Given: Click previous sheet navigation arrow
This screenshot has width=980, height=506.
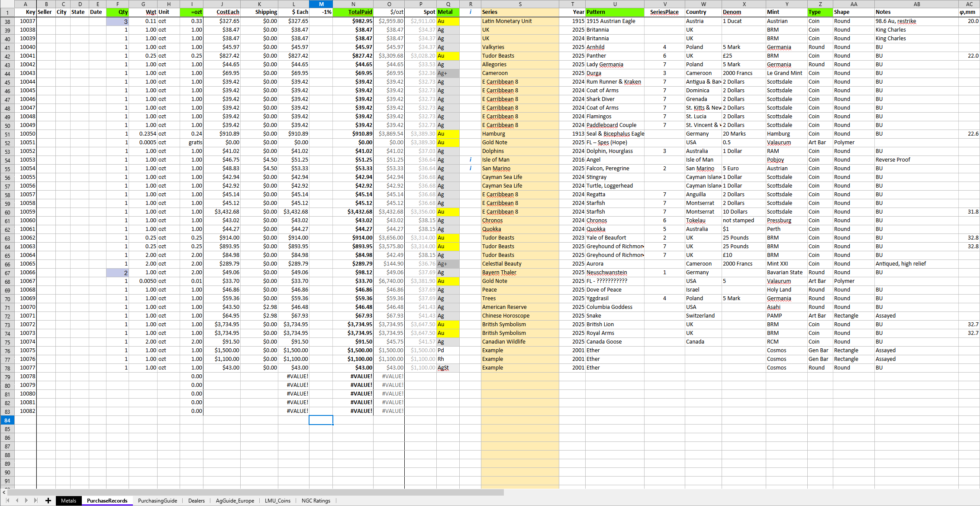Looking at the screenshot, I should 17,501.
